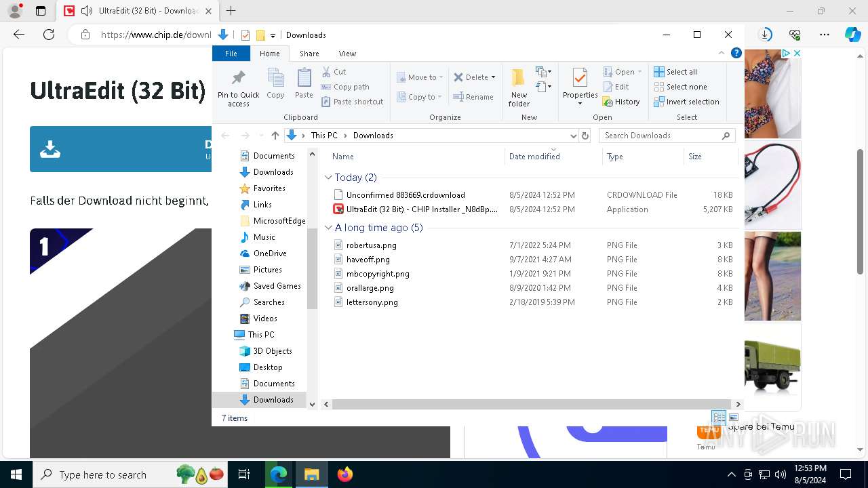Open the Windows Start menu
Viewport: 868px width, 488px height.
pos(16,474)
